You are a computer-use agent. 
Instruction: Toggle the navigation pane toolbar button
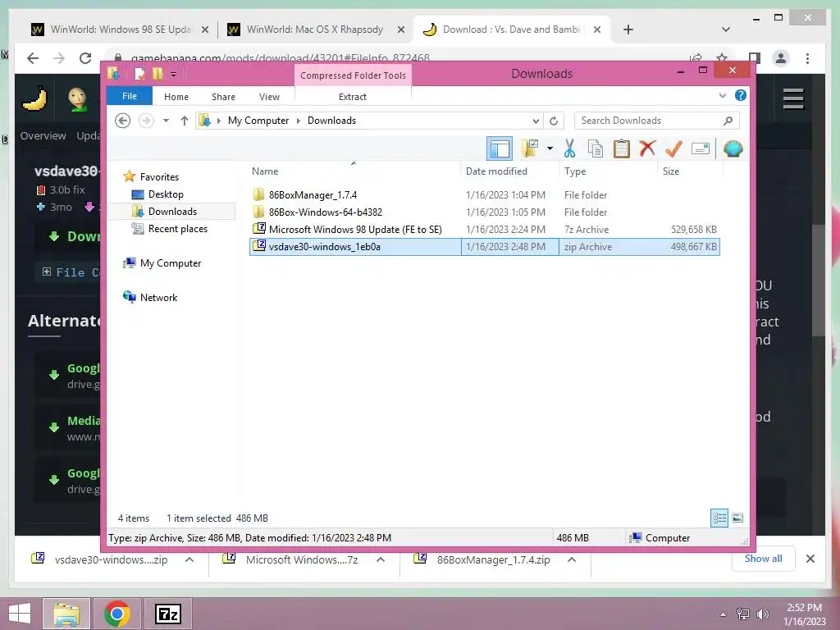click(x=500, y=149)
